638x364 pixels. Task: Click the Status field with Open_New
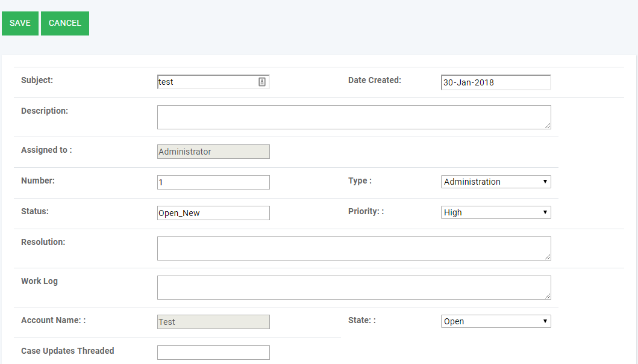(x=213, y=213)
